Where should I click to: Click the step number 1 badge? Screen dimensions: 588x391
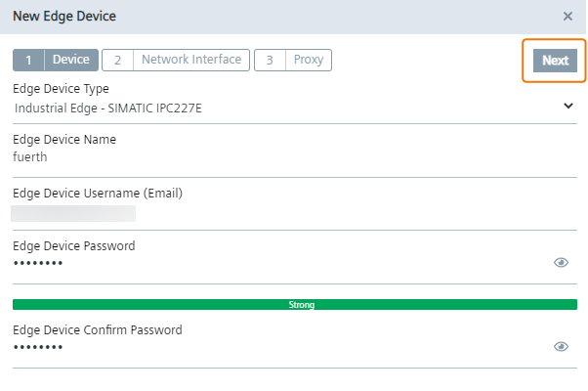pyautogui.click(x=28, y=60)
